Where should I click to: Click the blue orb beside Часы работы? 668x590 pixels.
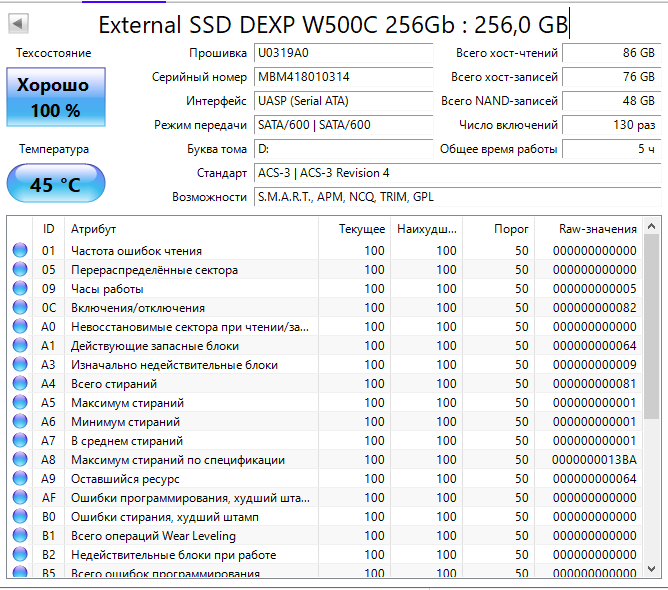click(x=20, y=289)
